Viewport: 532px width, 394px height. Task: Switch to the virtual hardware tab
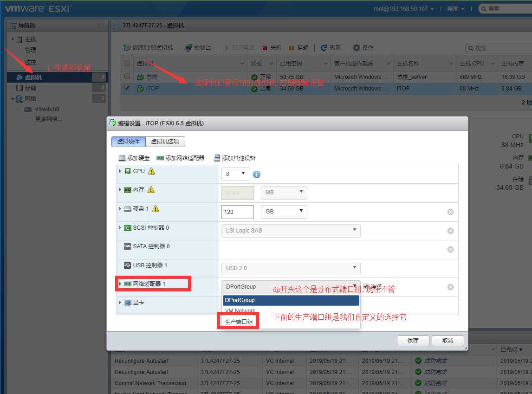pyautogui.click(x=128, y=142)
